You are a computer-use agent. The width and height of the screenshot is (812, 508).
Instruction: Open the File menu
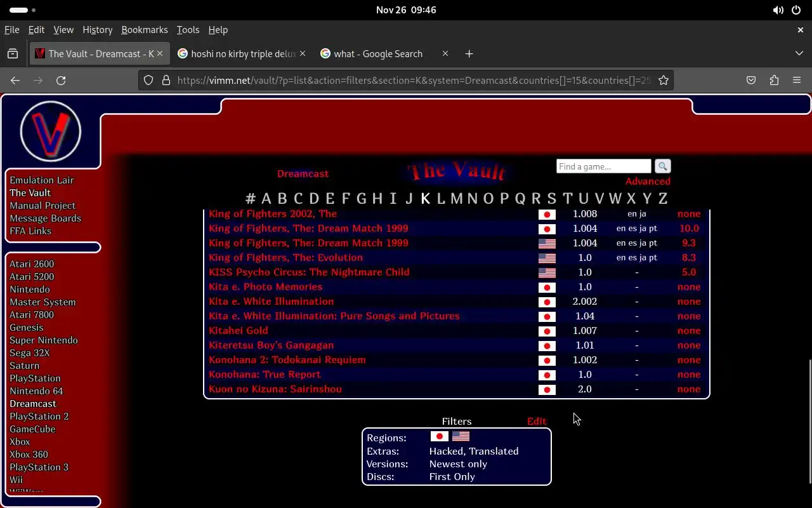(11, 30)
